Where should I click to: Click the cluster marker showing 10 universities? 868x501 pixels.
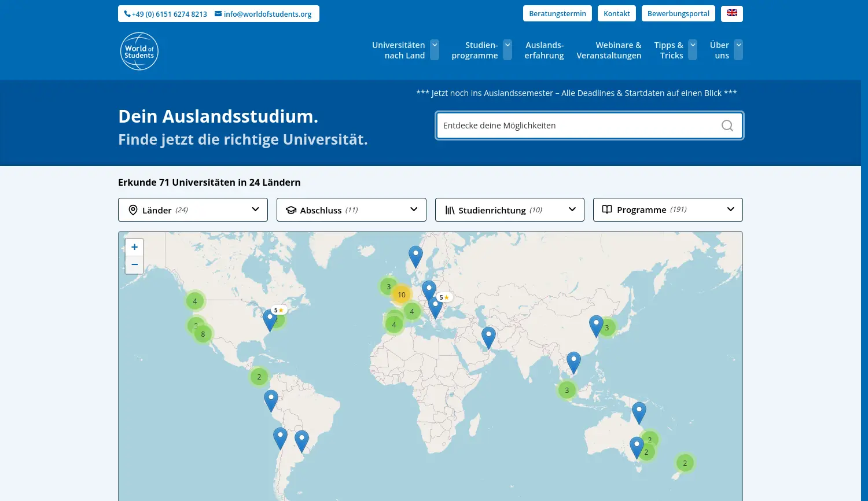(x=400, y=294)
